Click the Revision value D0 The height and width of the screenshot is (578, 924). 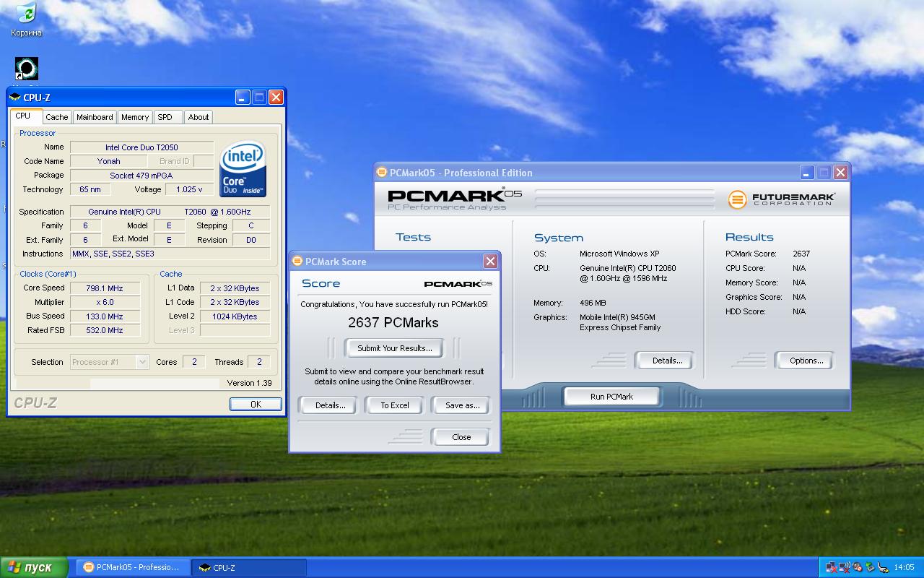(x=251, y=240)
